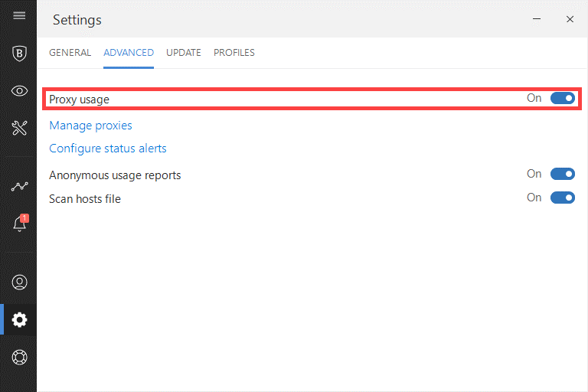Open the Manage proxies link
The image size is (588, 392).
[x=91, y=126]
